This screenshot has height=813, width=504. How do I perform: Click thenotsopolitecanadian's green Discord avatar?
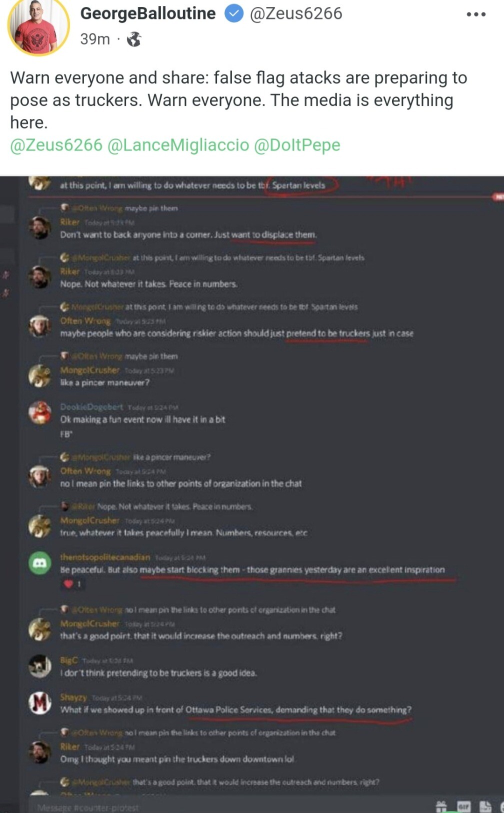point(39,563)
